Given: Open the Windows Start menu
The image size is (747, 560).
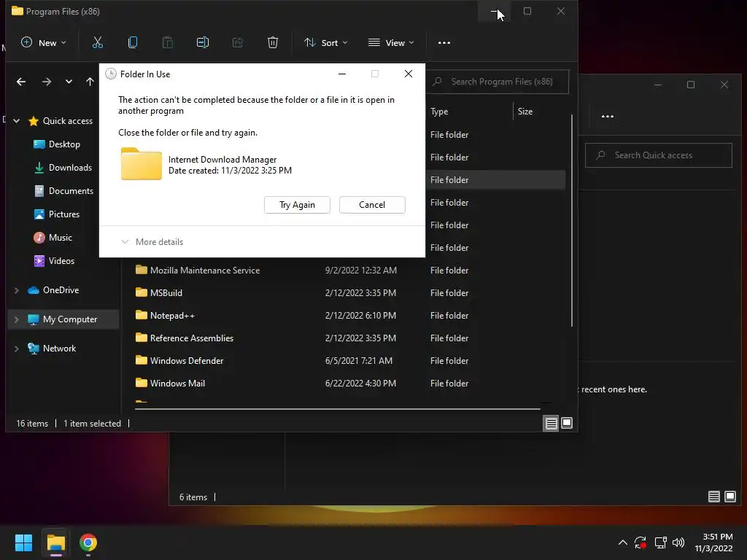Looking at the screenshot, I should (23, 542).
